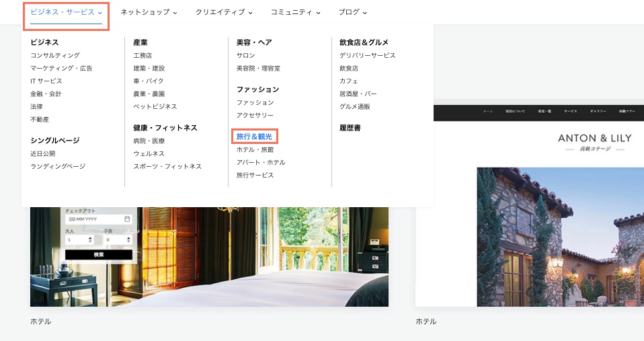Screen dimensions: 644x341
Task: Open the ファッション sub-item link
Action: click(x=255, y=102)
